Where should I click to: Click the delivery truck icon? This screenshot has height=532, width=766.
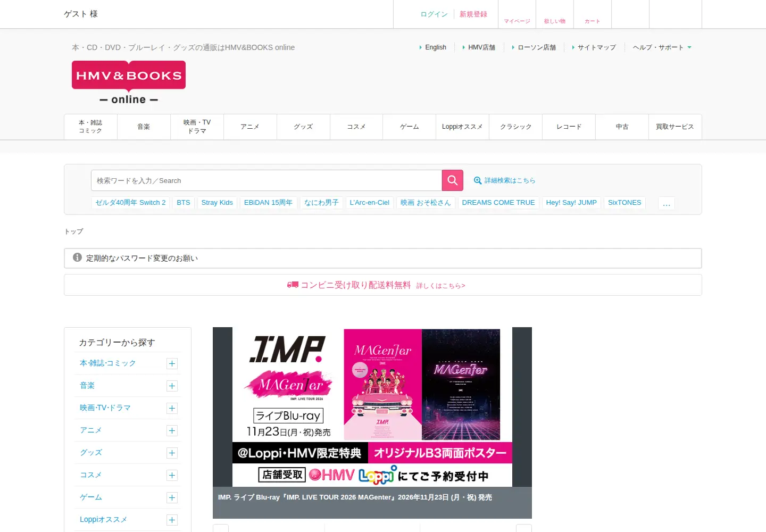[293, 285]
